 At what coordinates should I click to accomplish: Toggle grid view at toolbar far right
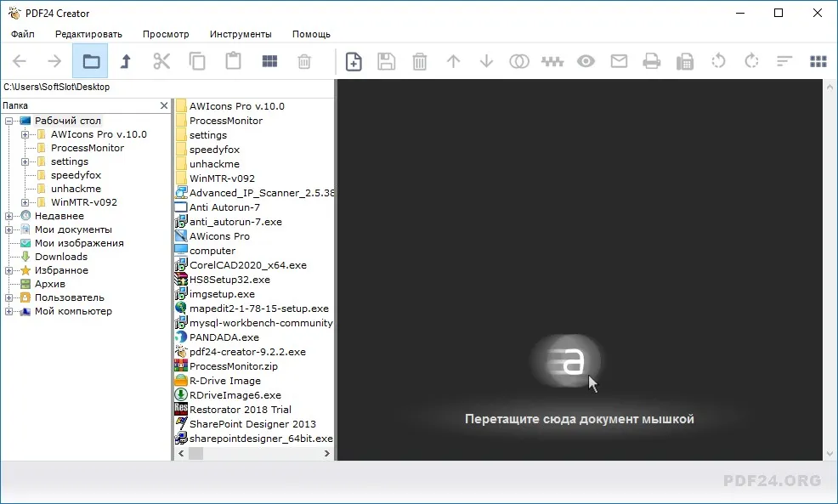818,61
